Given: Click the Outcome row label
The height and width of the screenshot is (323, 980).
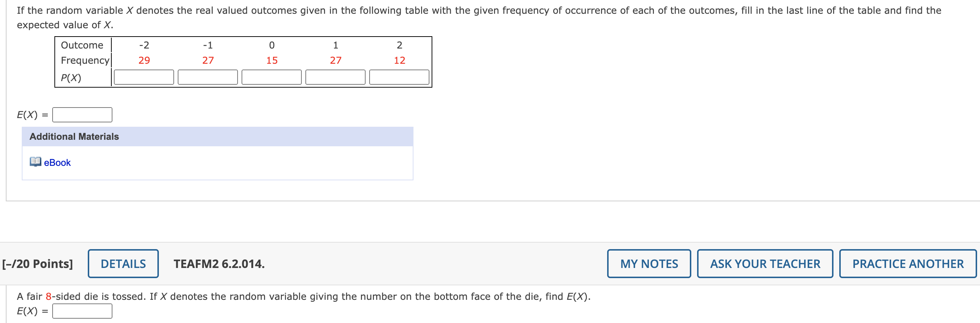Looking at the screenshot, I should [x=82, y=45].
